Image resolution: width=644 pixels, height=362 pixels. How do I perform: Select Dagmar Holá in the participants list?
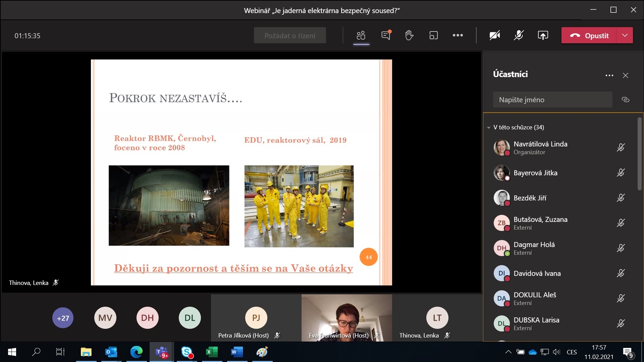tap(534, 248)
